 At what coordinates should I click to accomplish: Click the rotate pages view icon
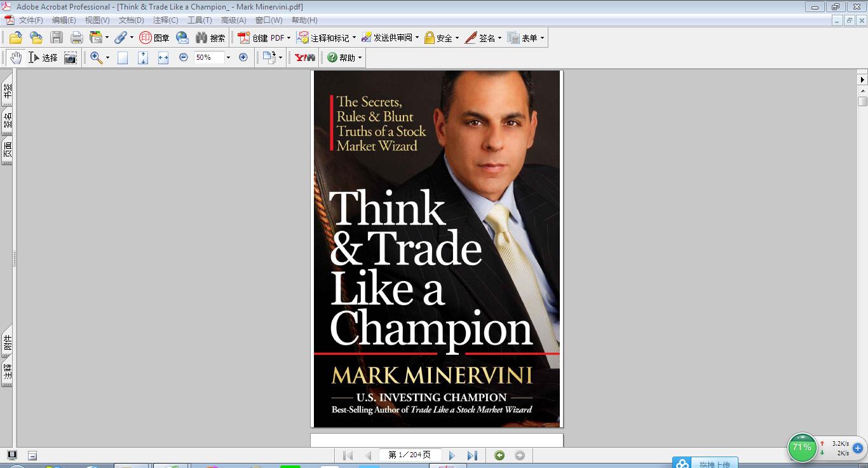pyautogui.click(x=269, y=58)
